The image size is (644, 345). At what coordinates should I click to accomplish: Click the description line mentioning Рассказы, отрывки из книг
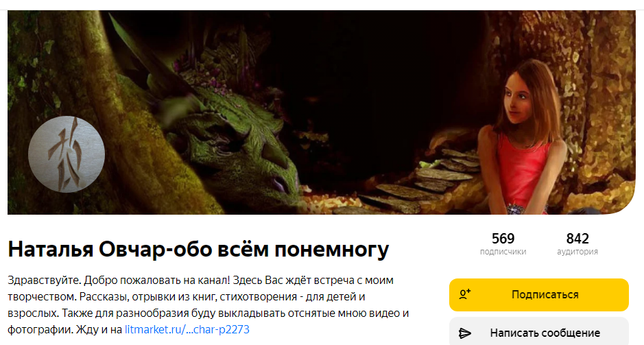coord(187,296)
